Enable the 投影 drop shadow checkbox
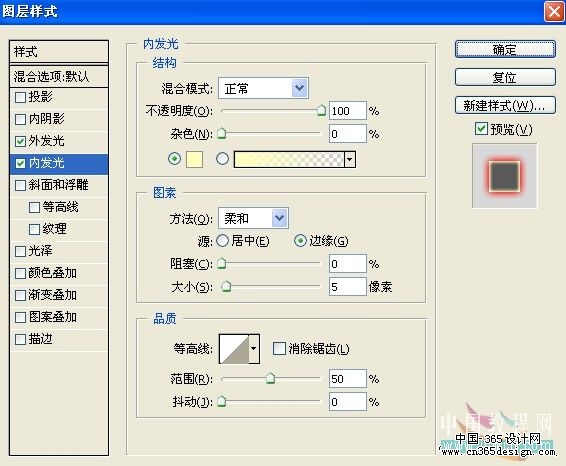Image resolution: width=566 pixels, height=466 pixels. tap(21, 97)
